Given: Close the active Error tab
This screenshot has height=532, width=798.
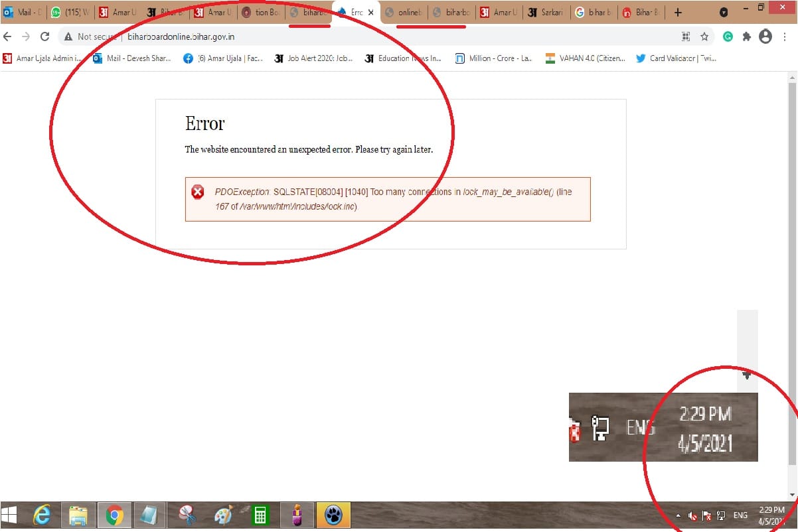Looking at the screenshot, I should tap(370, 12).
